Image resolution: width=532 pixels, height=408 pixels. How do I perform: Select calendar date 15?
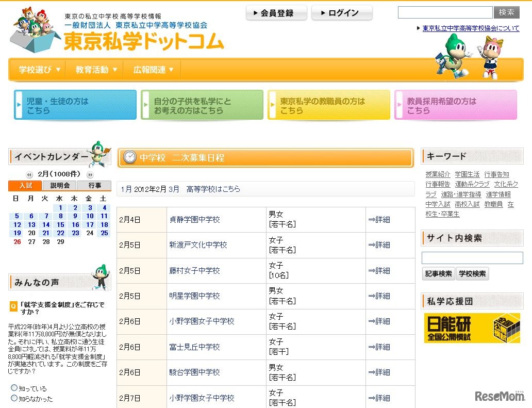[x=60, y=225]
